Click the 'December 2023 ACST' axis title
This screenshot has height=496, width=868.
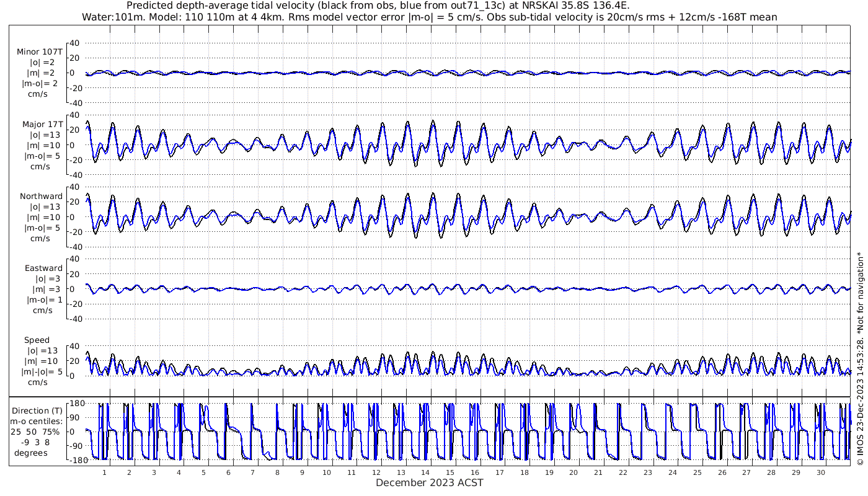click(x=430, y=482)
